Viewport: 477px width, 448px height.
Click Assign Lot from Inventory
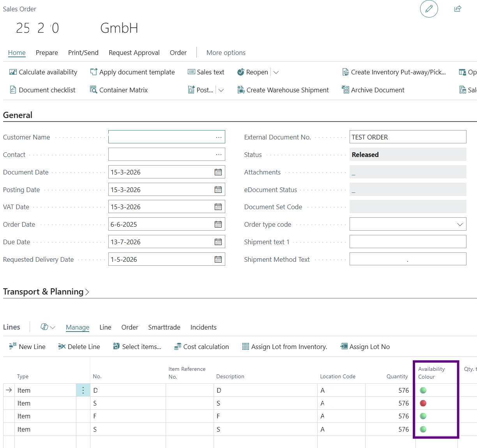coord(284,347)
